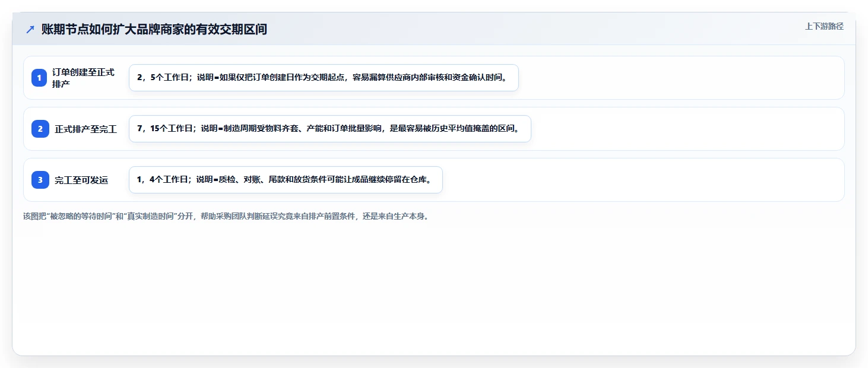Click the arrow icon beside the title
868x368 pixels.
(30, 30)
